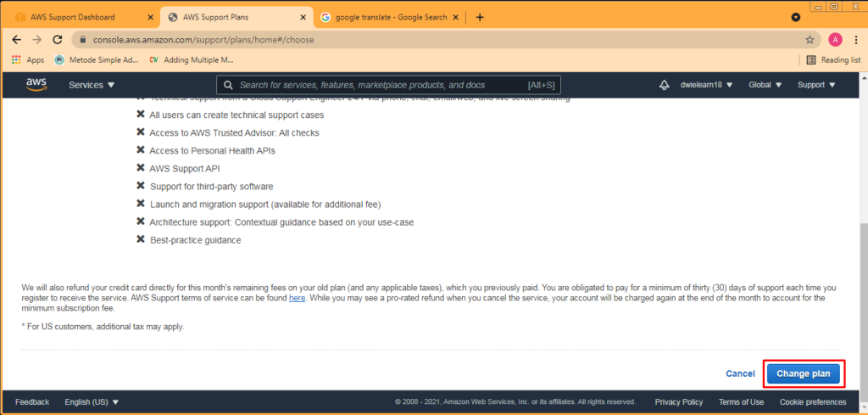
Task: Click the search magnifier icon in AWS bar
Action: pyautogui.click(x=227, y=86)
